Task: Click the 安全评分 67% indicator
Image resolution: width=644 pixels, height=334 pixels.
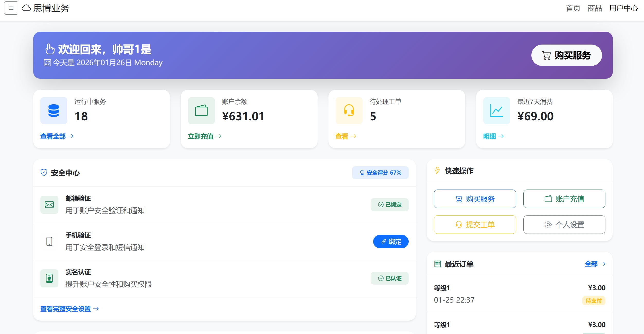Action: [380, 173]
